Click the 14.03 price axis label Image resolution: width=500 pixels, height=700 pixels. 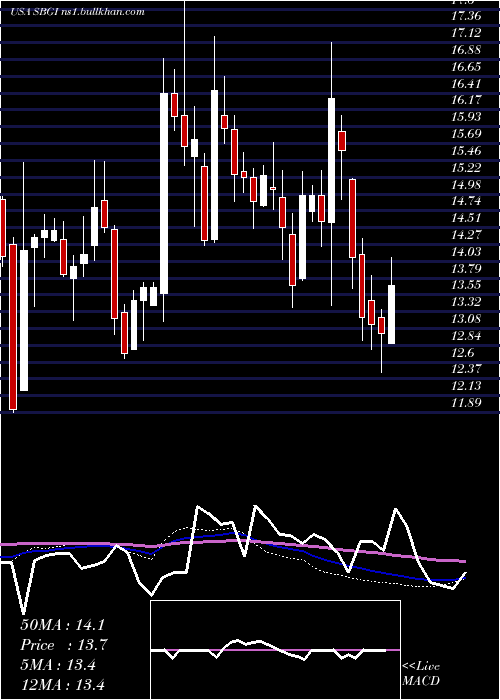pyautogui.click(x=466, y=252)
